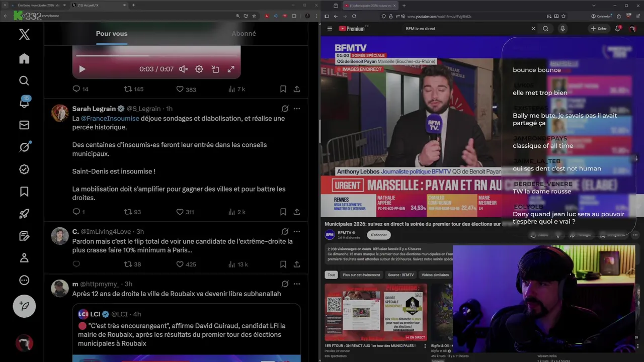Like Sarah Legrain's tweet
Viewport: 644px width, 362px height.
tap(185, 212)
